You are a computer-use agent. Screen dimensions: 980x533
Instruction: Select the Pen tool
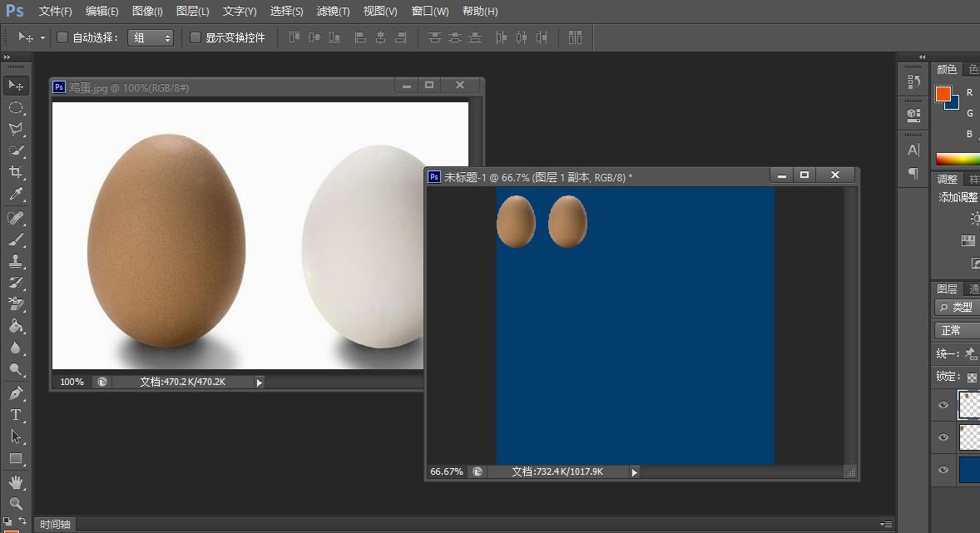[15, 392]
